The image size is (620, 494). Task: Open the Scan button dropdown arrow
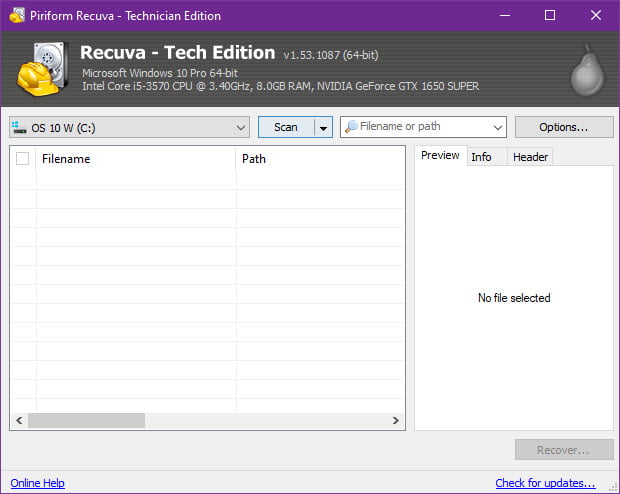(323, 127)
